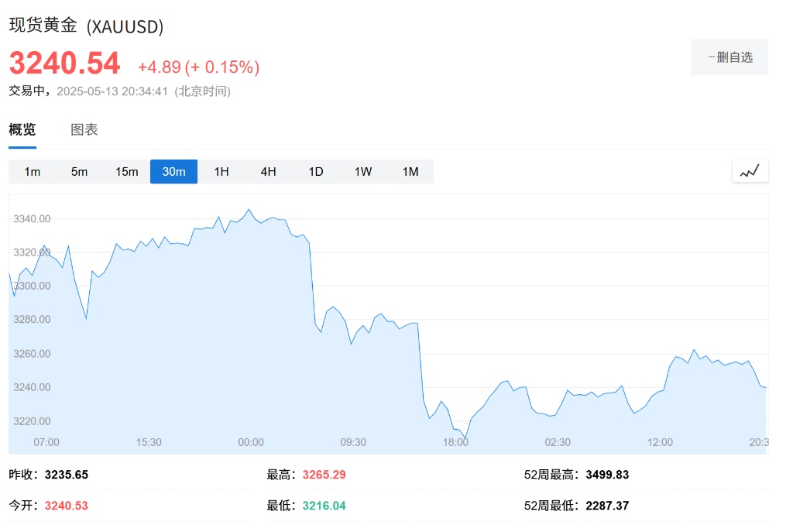Set chart period to 1M

click(410, 172)
